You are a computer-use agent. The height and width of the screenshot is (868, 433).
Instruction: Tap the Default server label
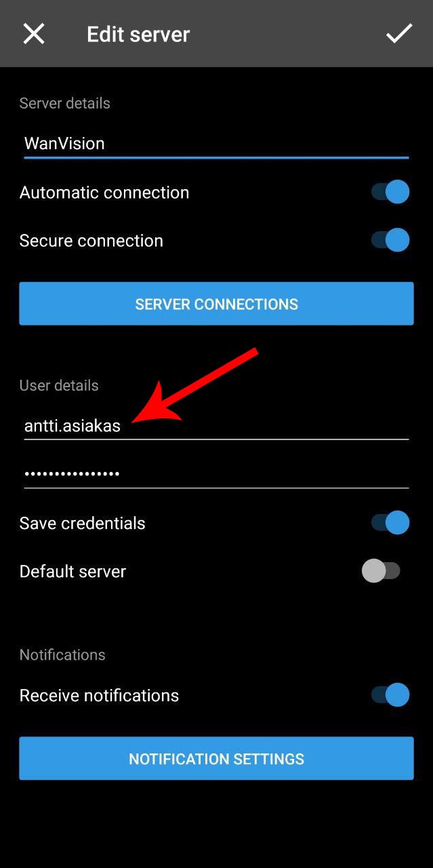click(x=73, y=572)
